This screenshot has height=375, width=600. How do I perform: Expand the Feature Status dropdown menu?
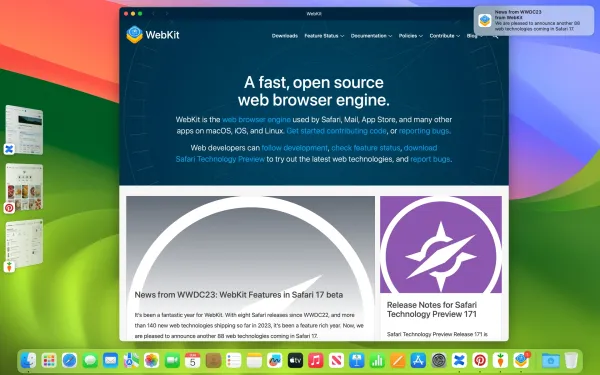pyautogui.click(x=324, y=36)
